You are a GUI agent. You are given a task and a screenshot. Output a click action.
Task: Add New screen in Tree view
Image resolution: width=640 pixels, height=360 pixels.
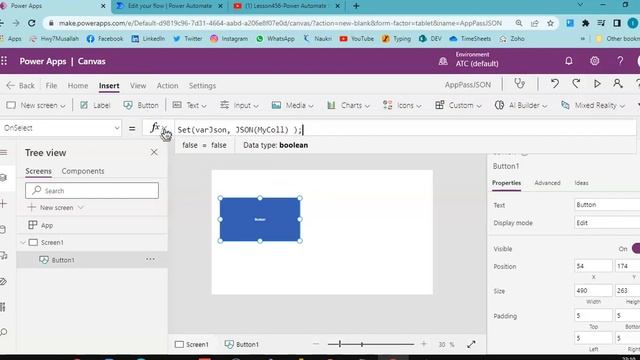click(x=55, y=207)
